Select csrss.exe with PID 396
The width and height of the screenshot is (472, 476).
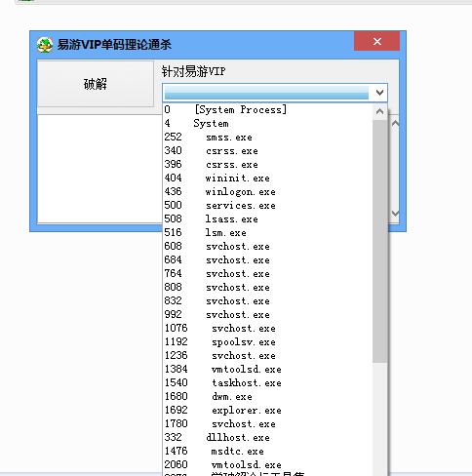coord(267,164)
